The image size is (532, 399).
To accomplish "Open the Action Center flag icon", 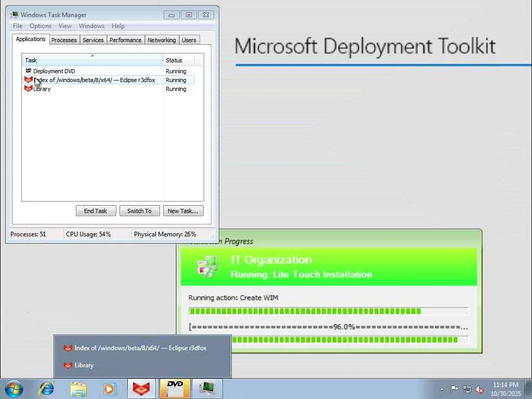I will [x=454, y=389].
